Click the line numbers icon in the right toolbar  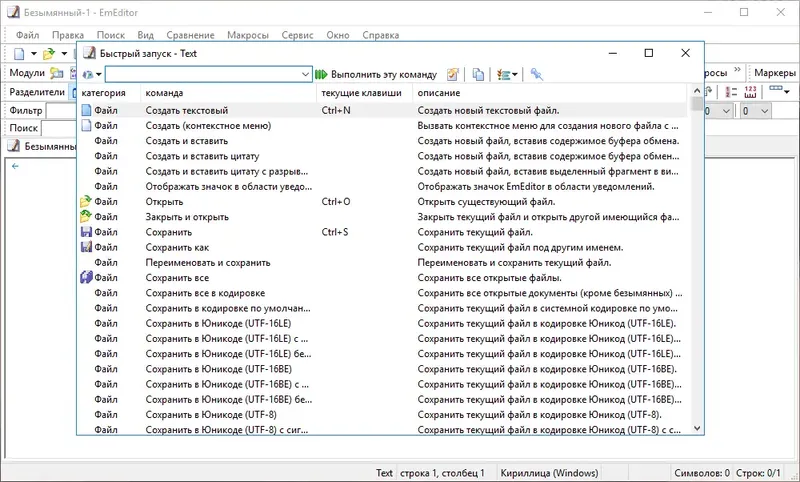tap(731, 92)
